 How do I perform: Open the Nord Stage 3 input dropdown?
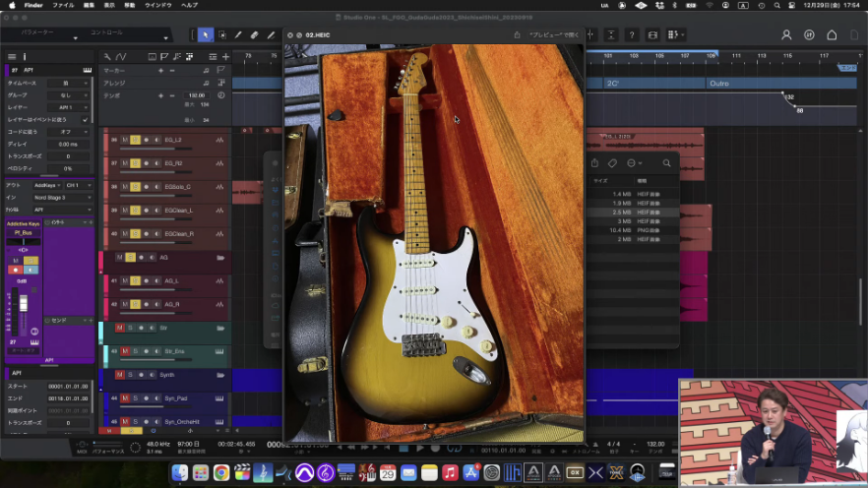(61, 197)
